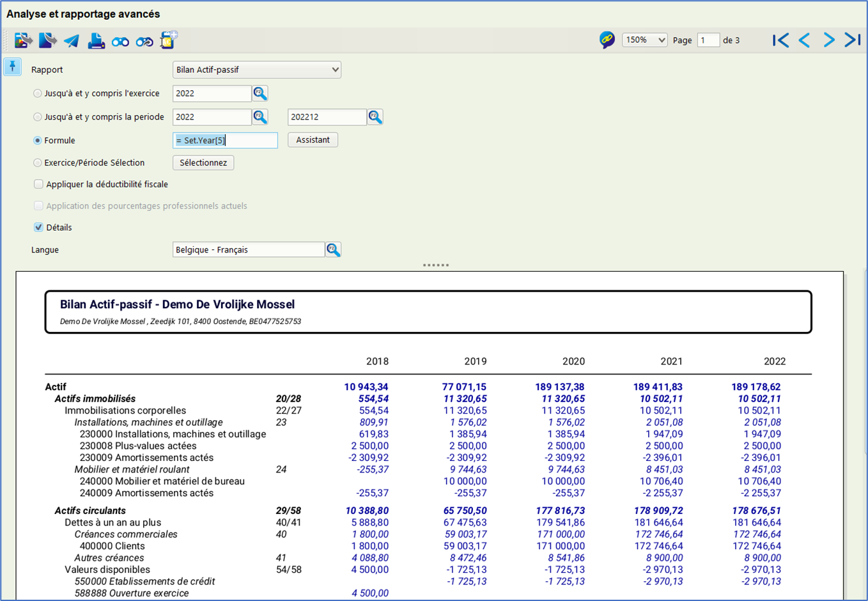The image size is (868, 601).
Task: Open lookup next to exercice year 2022
Action: tap(260, 93)
